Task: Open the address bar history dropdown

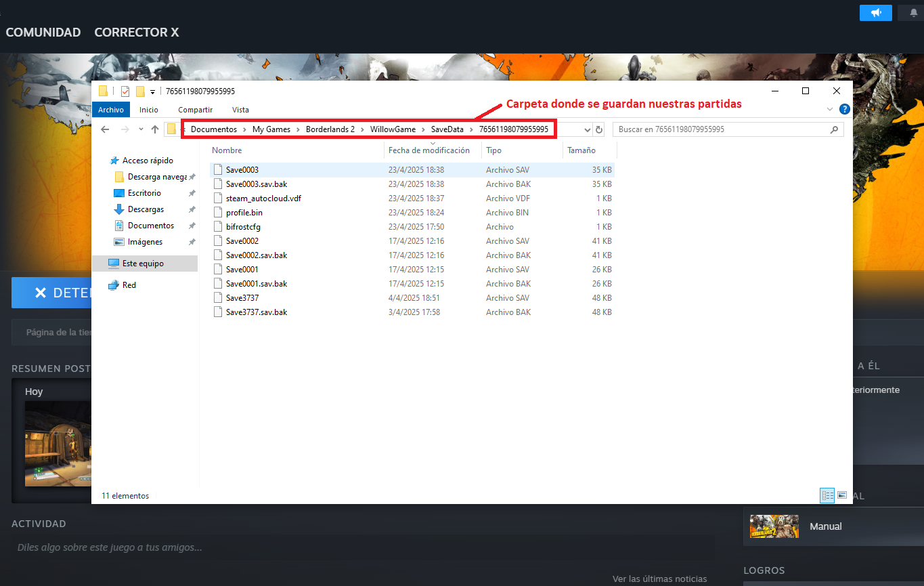Action: 586,129
